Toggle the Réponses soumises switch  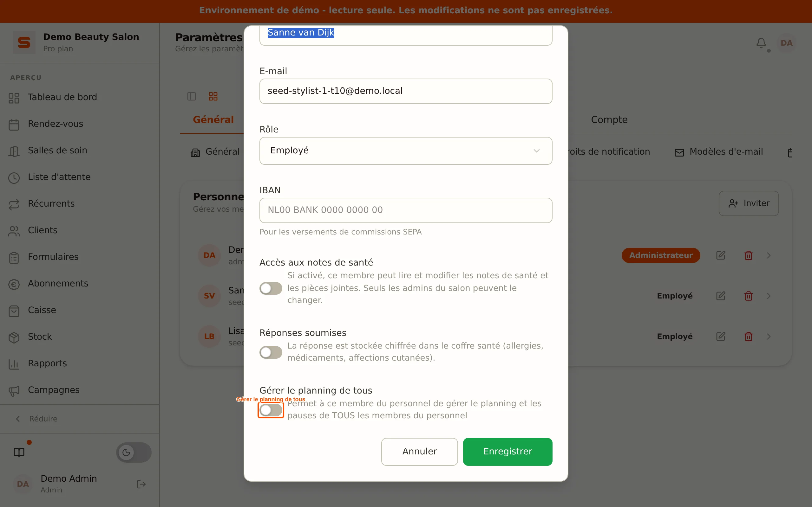pos(271,352)
